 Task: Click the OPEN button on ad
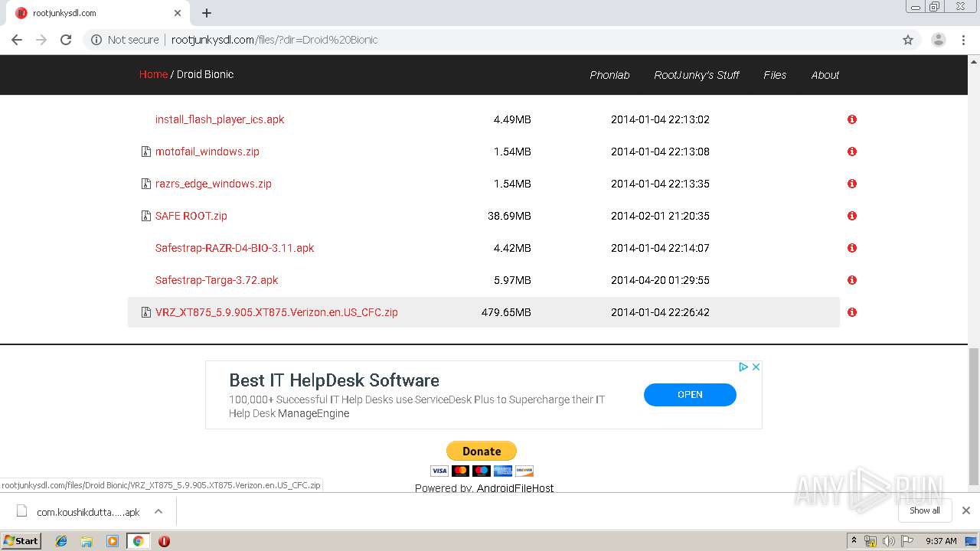point(690,394)
